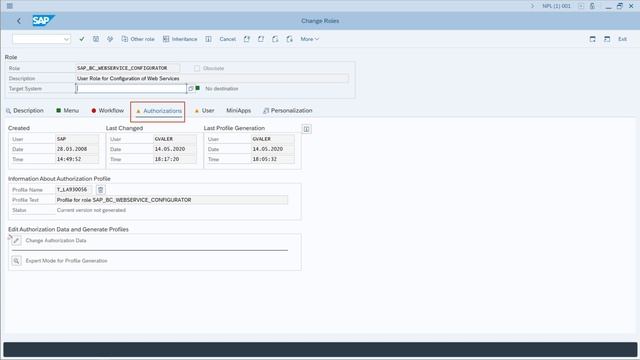Delete profile using the trash icon
Screen dimensions: 640x360
pyautogui.click(x=100, y=190)
